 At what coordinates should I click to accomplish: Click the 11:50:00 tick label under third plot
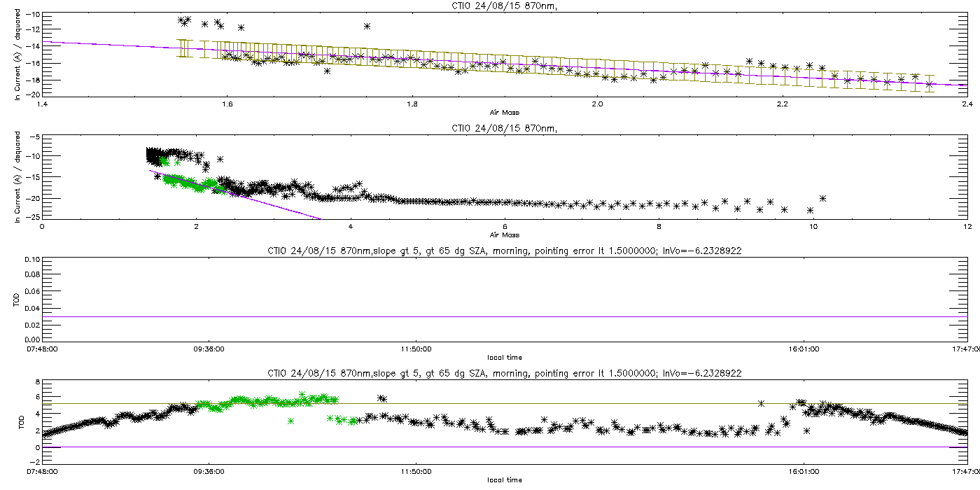tap(415, 349)
